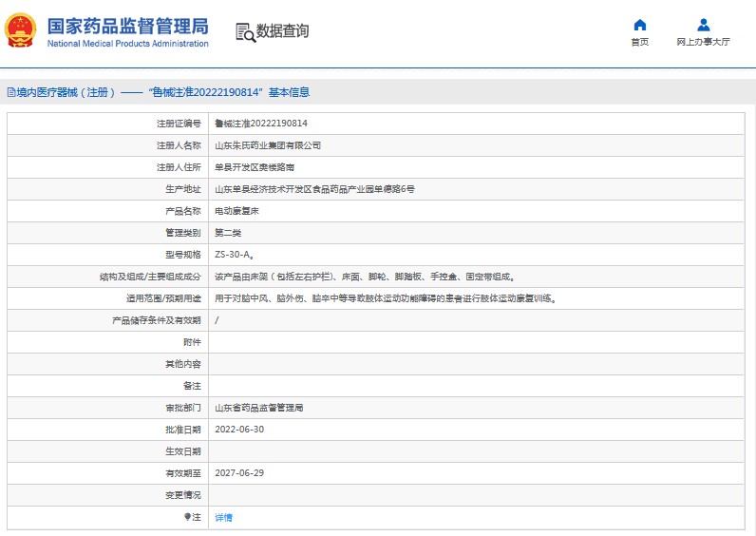This screenshot has width=756, height=536.
Task: Select expiry date 2027-06-29
Action: 239,473
